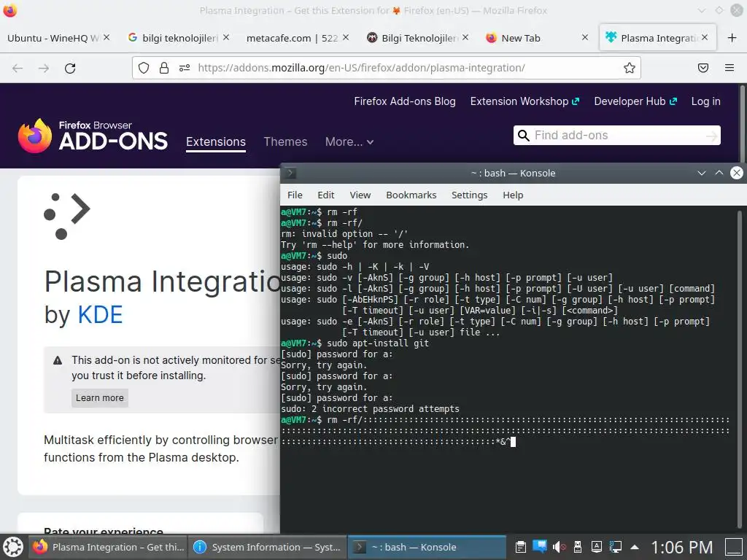Screen dimensions: 747x560
Task: Open Firefox hamburger menu
Action: (729, 68)
